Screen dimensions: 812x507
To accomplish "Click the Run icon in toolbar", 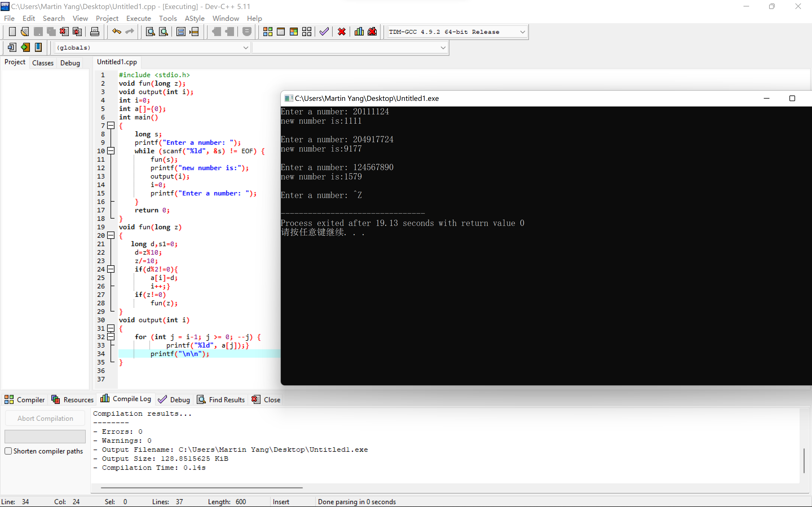I will click(x=281, y=32).
